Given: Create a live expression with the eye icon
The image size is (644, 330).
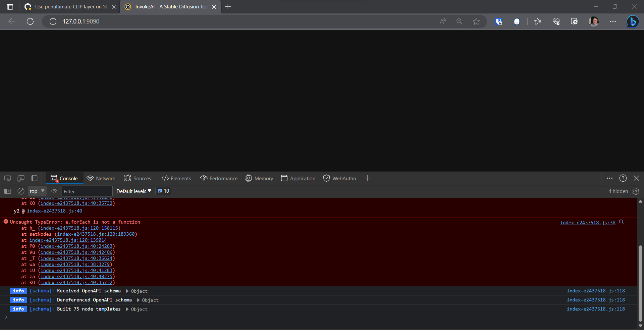Looking at the screenshot, I should [x=54, y=191].
